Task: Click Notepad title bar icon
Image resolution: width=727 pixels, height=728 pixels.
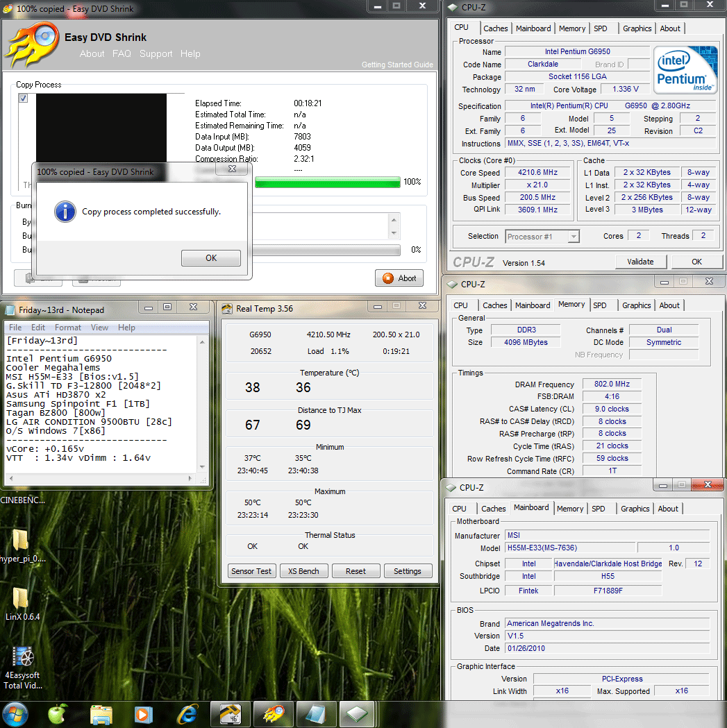Action: (x=9, y=310)
